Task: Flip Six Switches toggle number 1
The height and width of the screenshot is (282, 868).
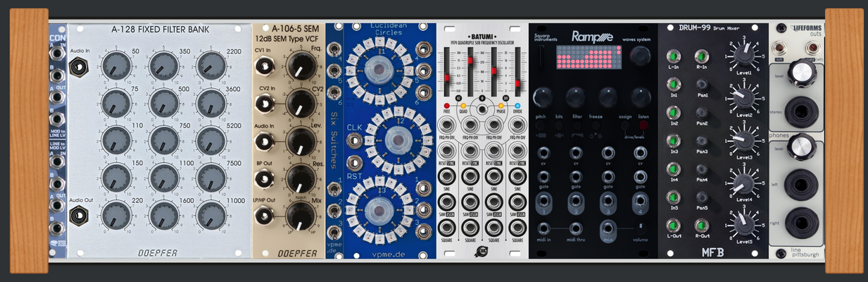Action: point(333,189)
